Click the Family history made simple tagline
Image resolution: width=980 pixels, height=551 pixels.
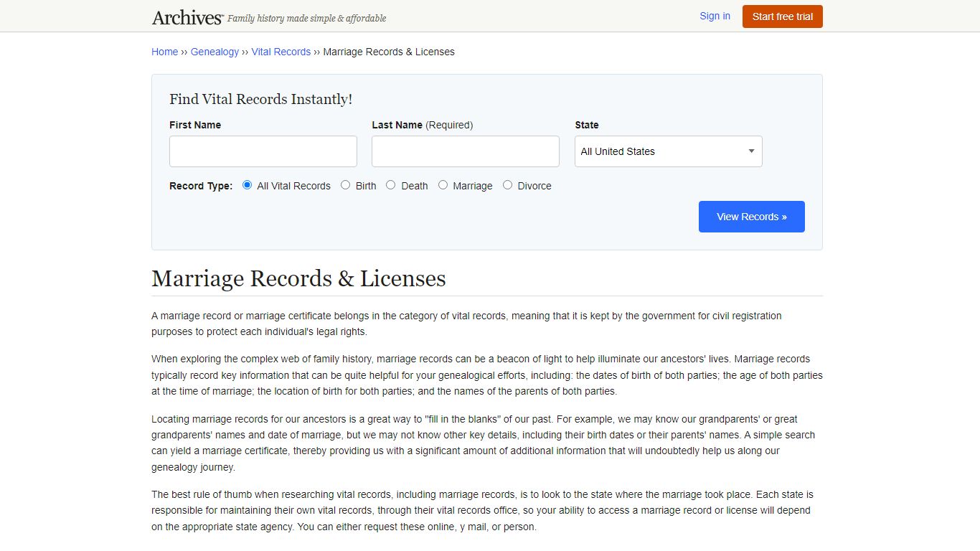coord(307,19)
